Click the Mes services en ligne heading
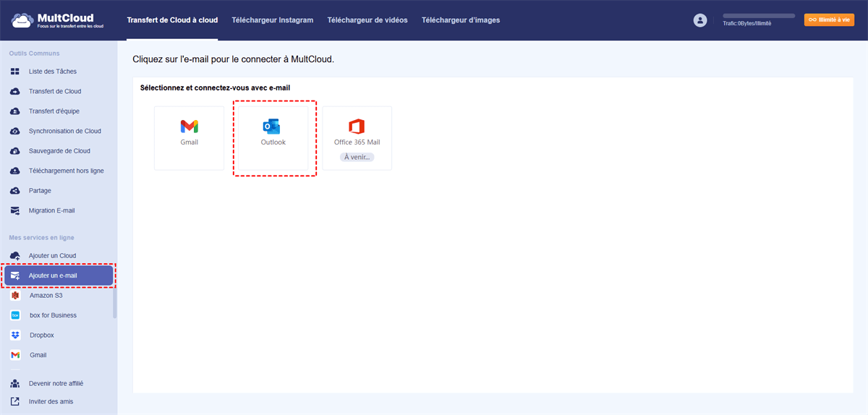 pyautogui.click(x=41, y=238)
